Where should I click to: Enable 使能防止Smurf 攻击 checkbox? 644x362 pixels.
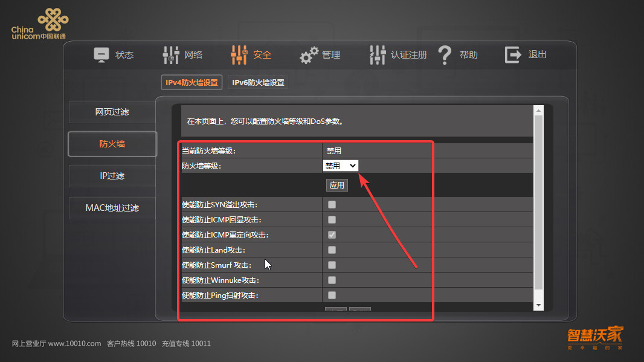(x=332, y=265)
